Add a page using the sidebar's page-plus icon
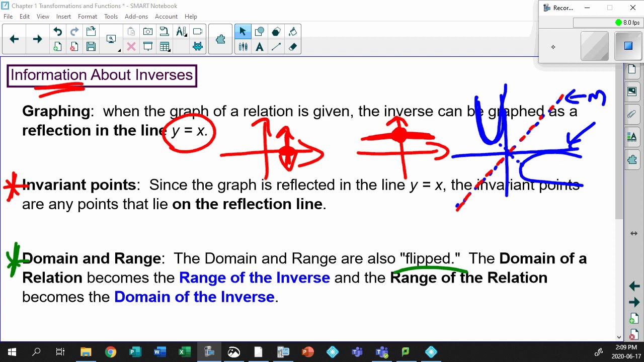 (634, 319)
